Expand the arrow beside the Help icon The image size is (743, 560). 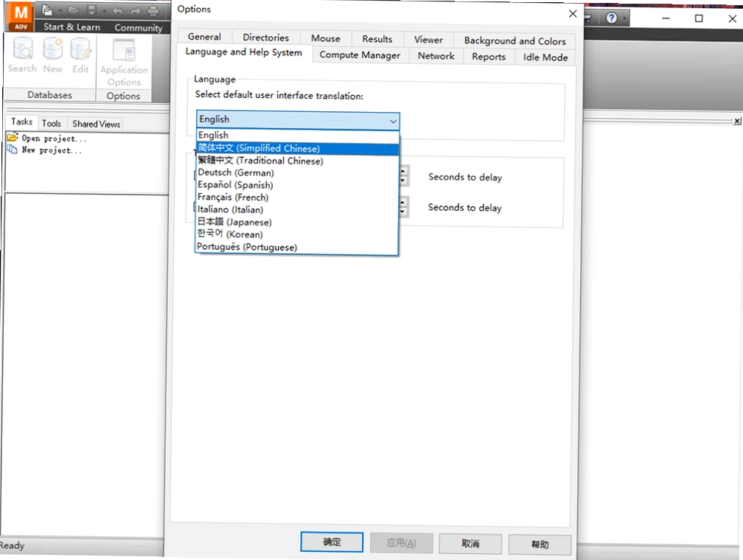click(x=625, y=19)
